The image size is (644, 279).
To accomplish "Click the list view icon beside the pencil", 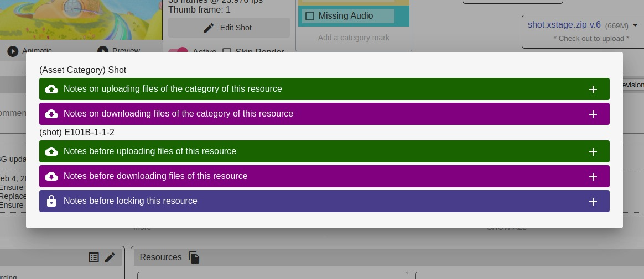I will (94, 257).
